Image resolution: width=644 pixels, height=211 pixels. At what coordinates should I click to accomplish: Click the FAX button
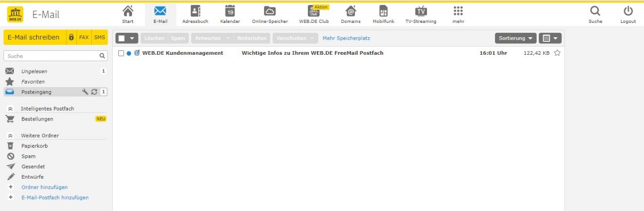pos(84,37)
